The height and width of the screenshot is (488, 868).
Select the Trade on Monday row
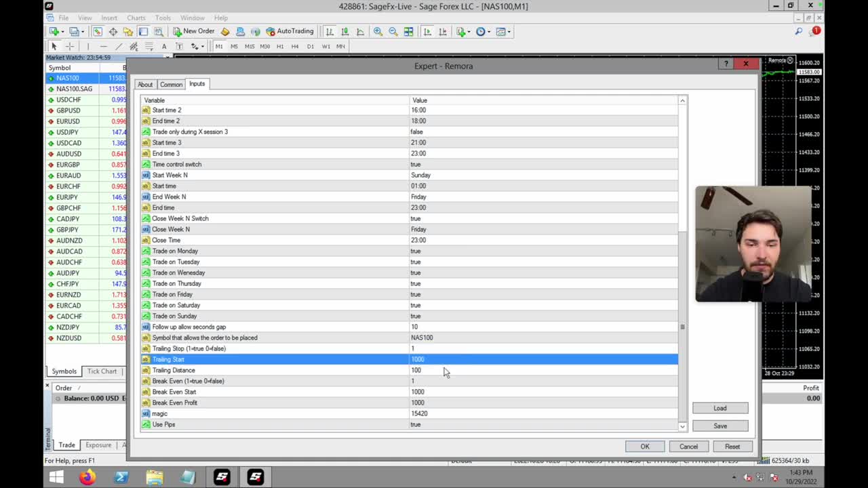point(409,251)
